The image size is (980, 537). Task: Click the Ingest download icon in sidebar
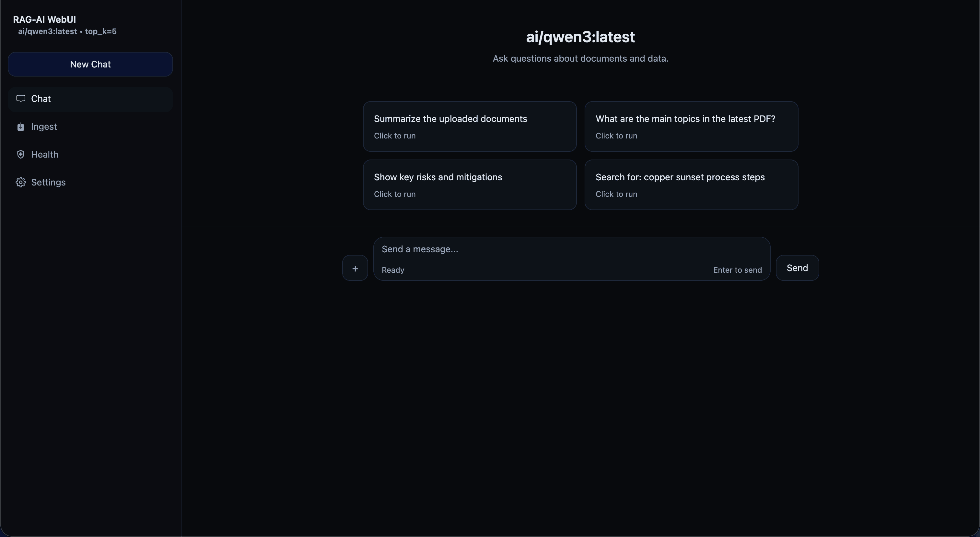pos(20,127)
